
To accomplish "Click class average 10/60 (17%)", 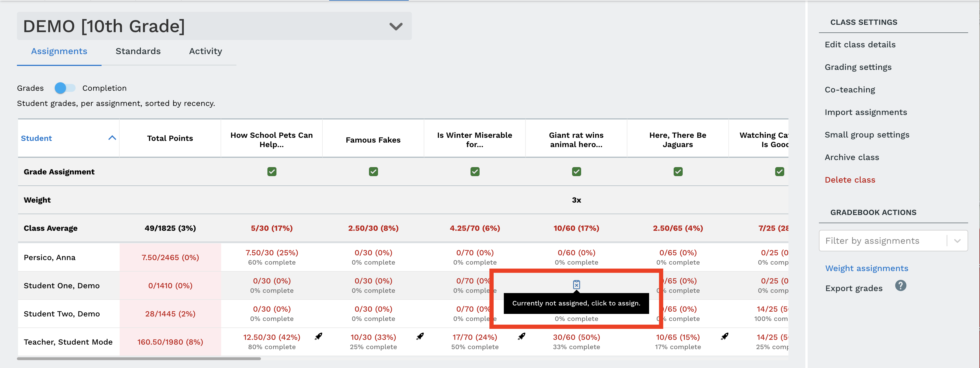I will pos(576,228).
